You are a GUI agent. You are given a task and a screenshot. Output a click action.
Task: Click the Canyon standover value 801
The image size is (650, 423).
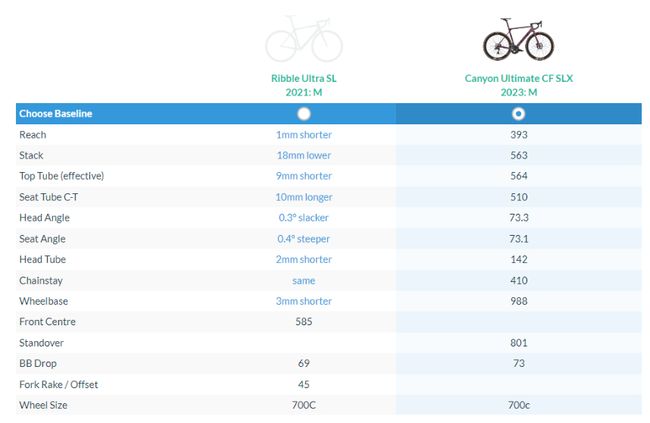pyautogui.click(x=519, y=343)
